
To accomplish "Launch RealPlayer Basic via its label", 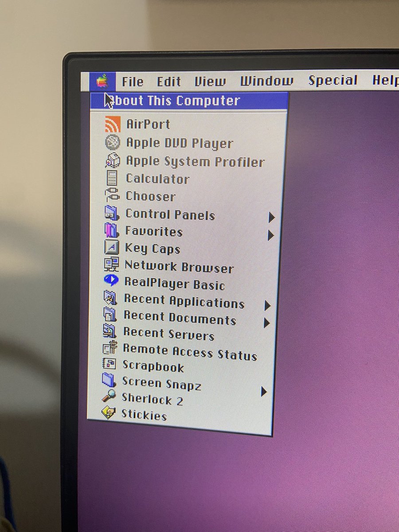I will 175,284.
